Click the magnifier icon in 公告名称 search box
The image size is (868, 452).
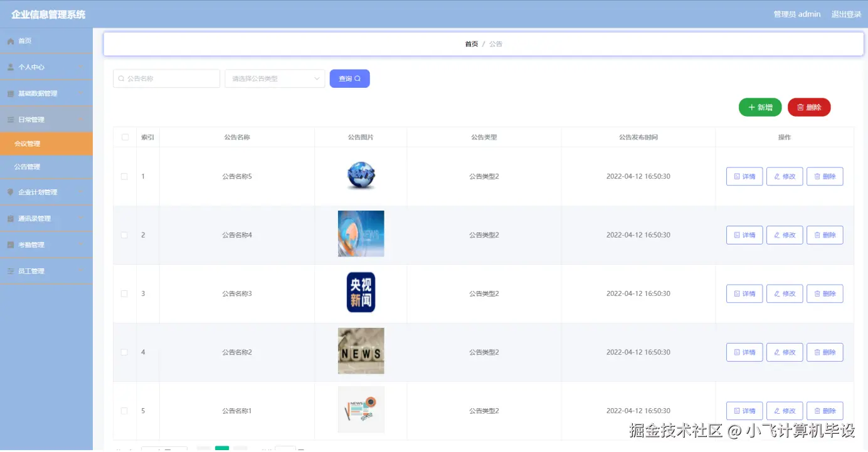point(120,78)
